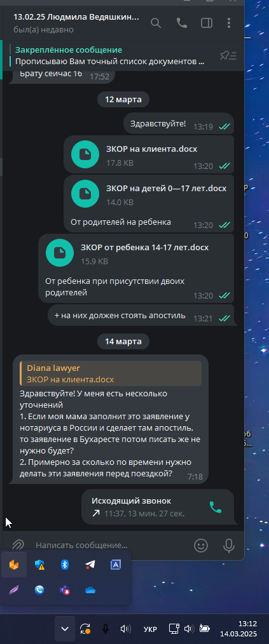Viewport: 269px width, 644px height.
Task: Download ЗКОР на клиента.docx file
Action: coord(85,154)
